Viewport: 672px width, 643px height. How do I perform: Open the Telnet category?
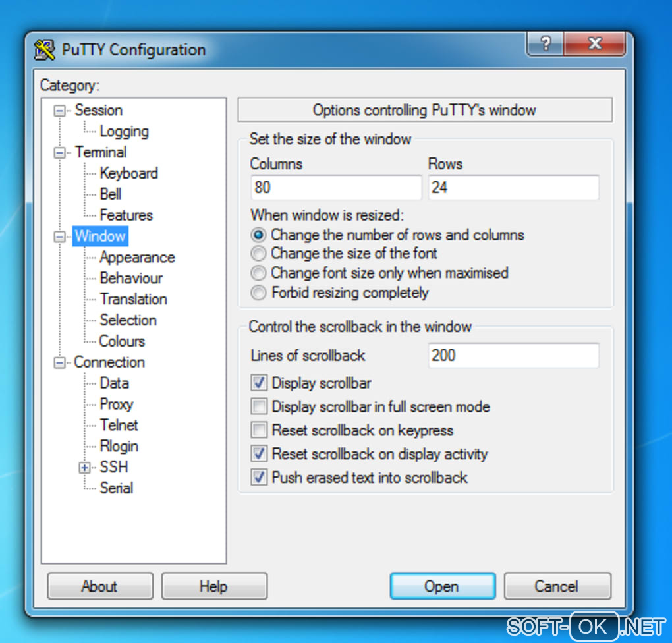tap(119, 425)
